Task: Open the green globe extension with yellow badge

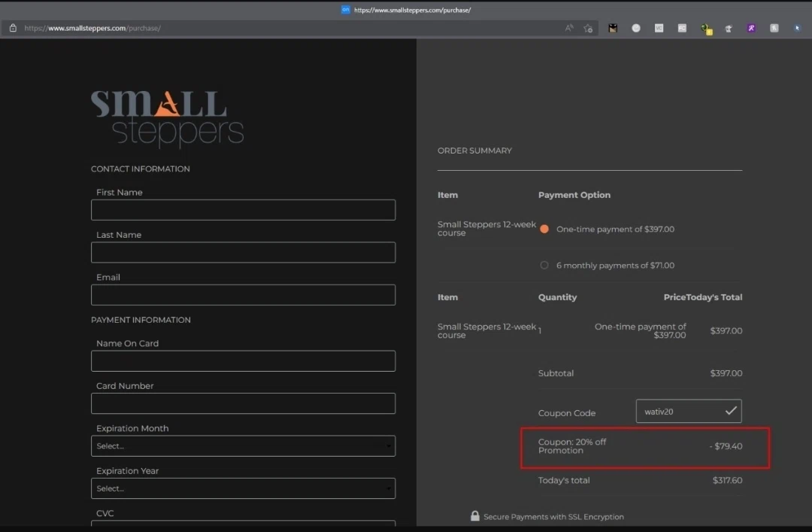Action: pos(706,29)
